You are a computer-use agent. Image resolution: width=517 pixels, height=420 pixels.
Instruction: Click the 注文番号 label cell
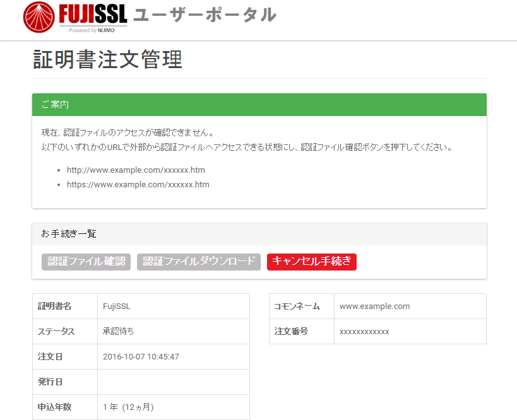point(302,331)
